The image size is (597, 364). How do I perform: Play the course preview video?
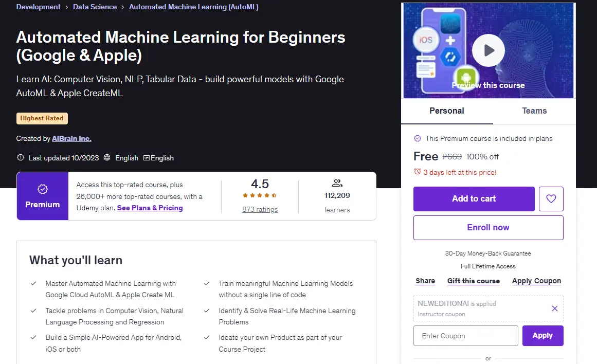(488, 50)
